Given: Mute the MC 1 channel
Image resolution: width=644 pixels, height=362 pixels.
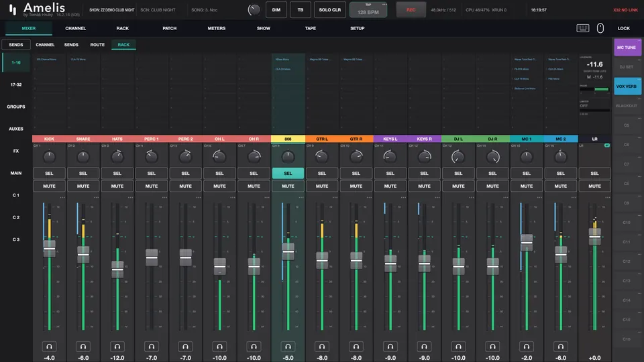Looking at the screenshot, I should pyautogui.click(x=527, y=186).
